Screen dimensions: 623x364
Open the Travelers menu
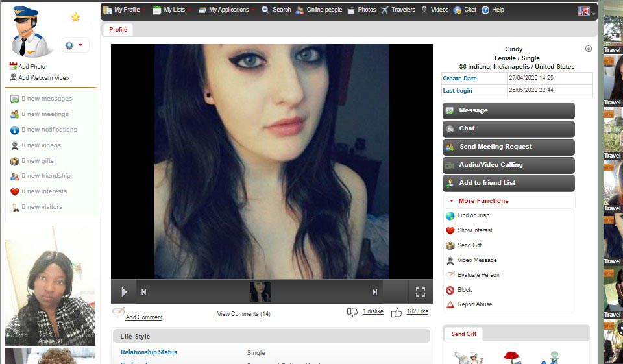[398, 10]
